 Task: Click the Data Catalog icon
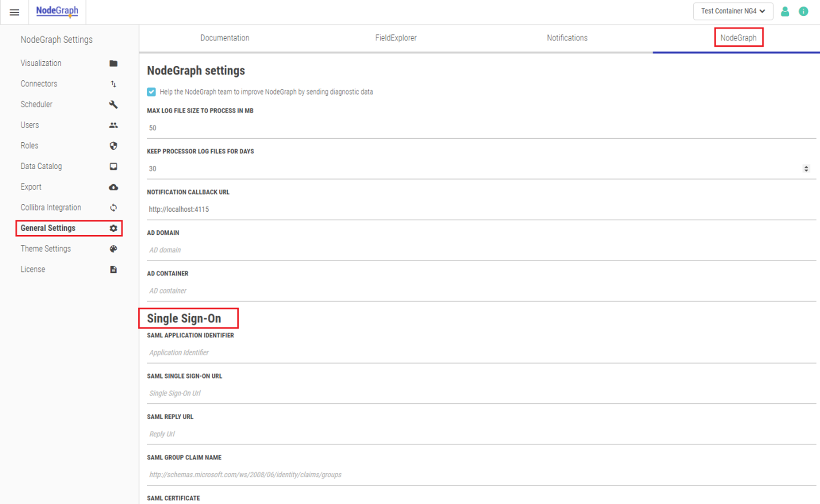click(114, 166)
